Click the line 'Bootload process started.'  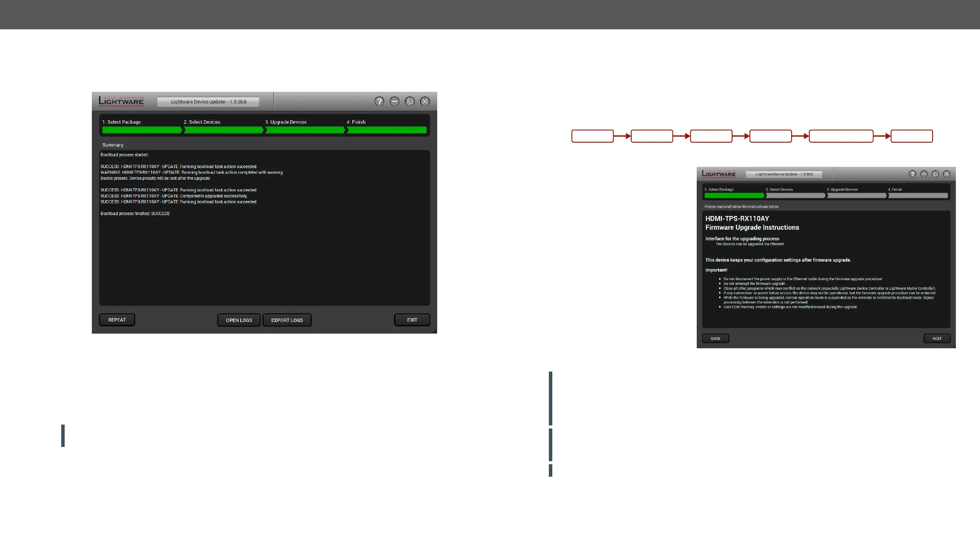[x=124, y=155]
